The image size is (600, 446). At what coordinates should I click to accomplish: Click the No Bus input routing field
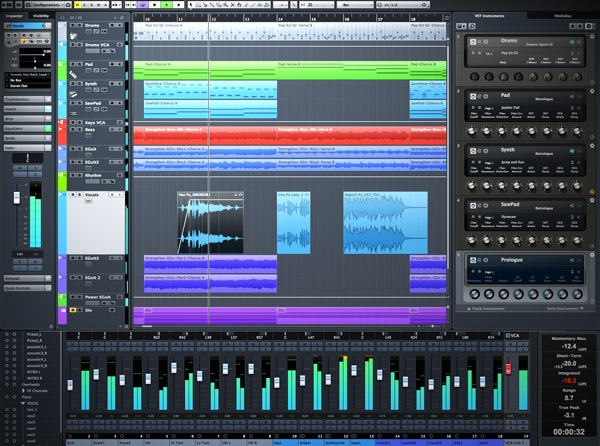click(28, 80)
